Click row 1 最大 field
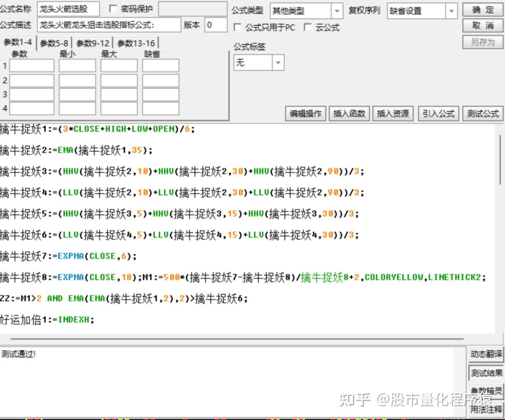The height and width of the screenshot is (420, 505). pyautogui.click(x=119, y=65)
